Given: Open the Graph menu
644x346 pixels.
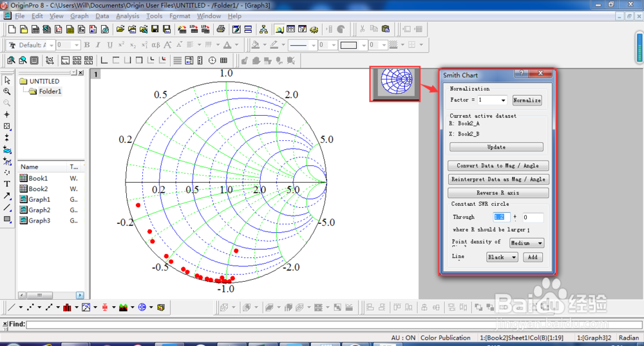Looking at the screenshot, I should [79, 16].
